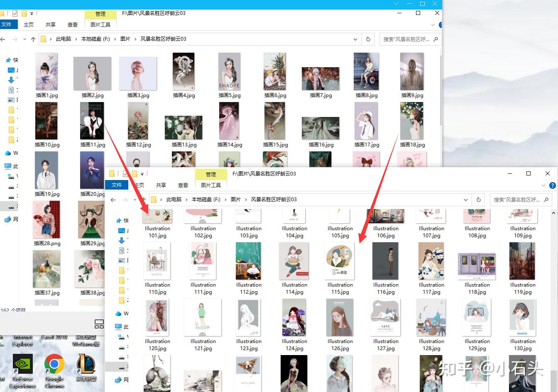558x392 pixels.
Task: Select Downloads arrow icon in rear window sidebar
Action: [x=11, y=80]
